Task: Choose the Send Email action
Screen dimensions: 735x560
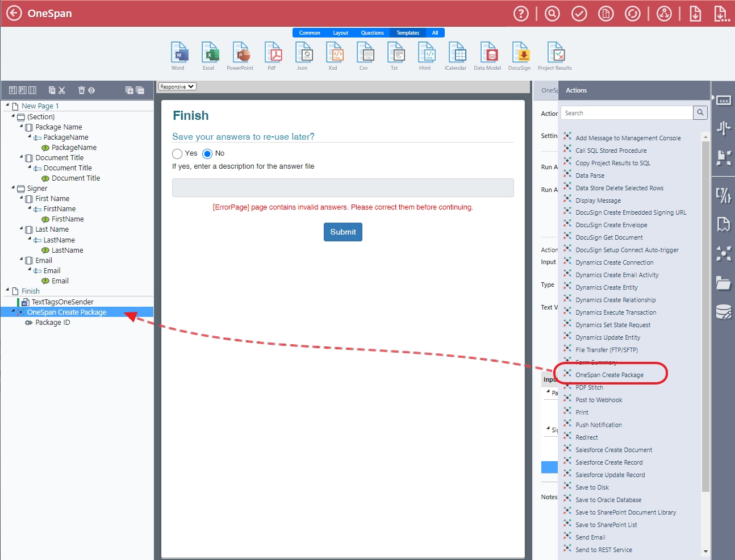Action: 590,537
